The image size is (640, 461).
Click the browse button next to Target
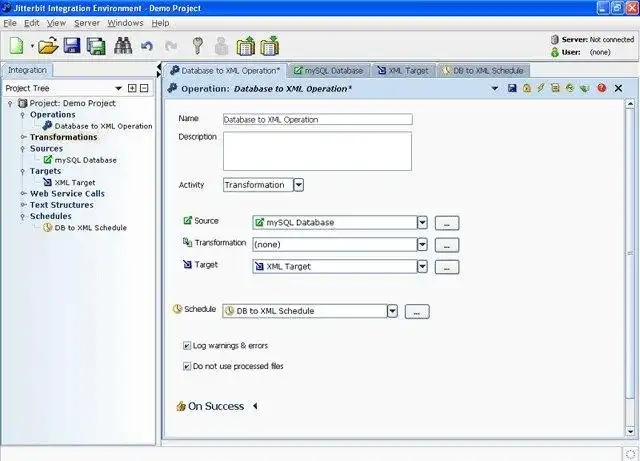[x=447, y=267]
